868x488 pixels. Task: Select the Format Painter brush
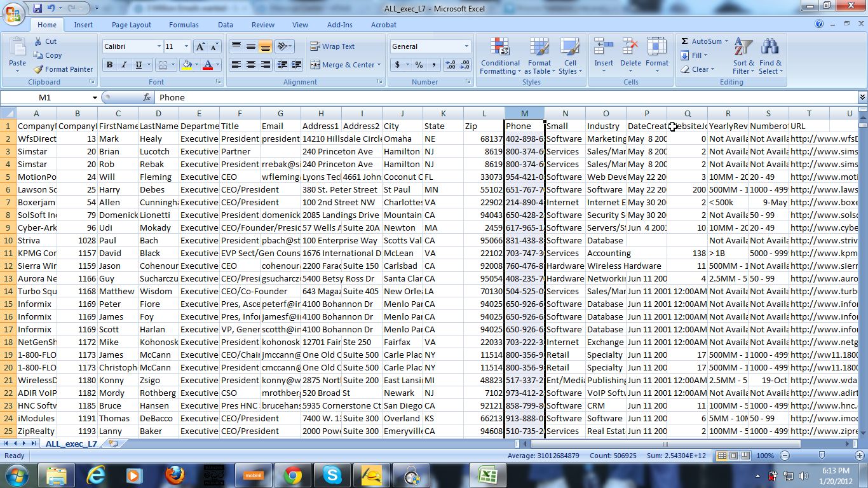coord(38,69)
